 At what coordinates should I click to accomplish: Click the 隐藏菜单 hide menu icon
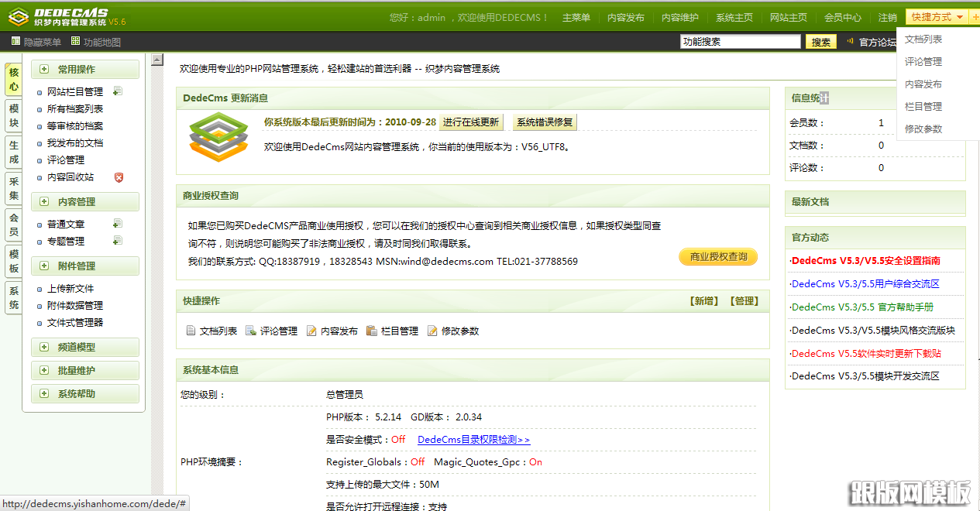[x=15, y=42]
